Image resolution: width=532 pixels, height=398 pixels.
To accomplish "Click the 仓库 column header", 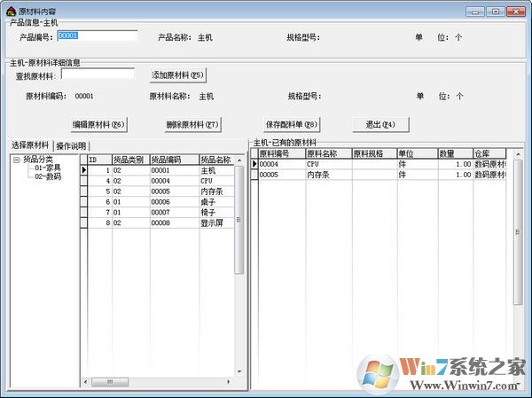I will (489, 153).
